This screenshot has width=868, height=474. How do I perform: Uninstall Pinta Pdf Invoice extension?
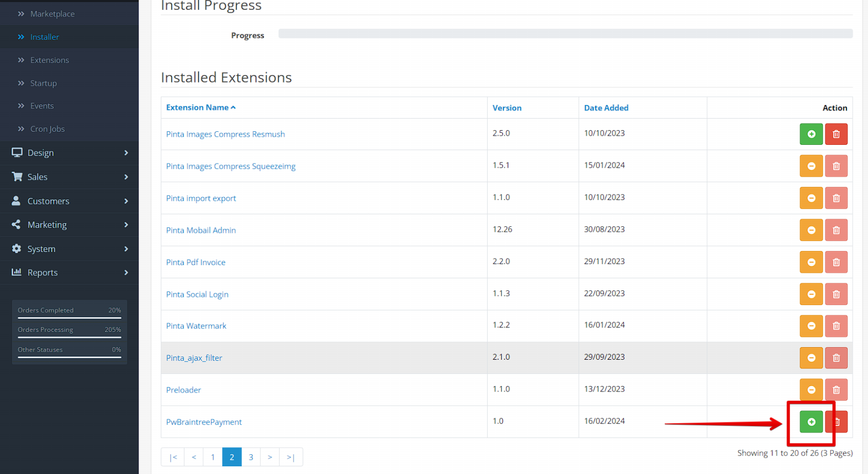811,262
